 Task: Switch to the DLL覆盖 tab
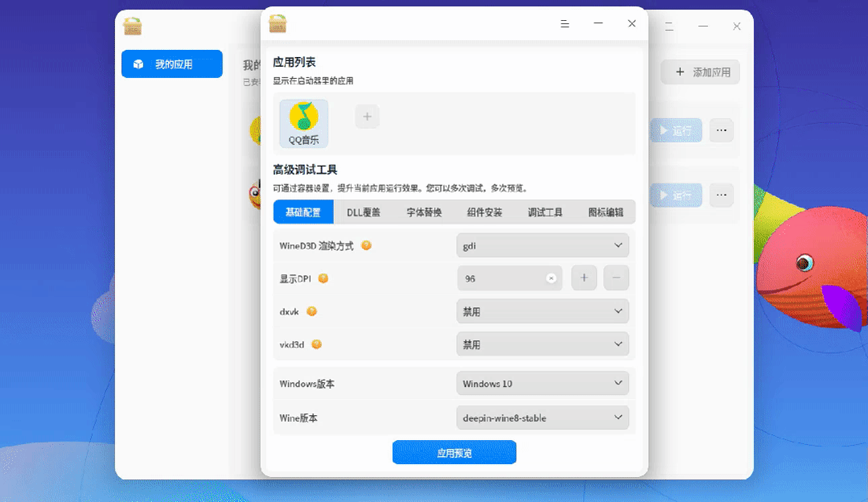(x=364, y=212)
